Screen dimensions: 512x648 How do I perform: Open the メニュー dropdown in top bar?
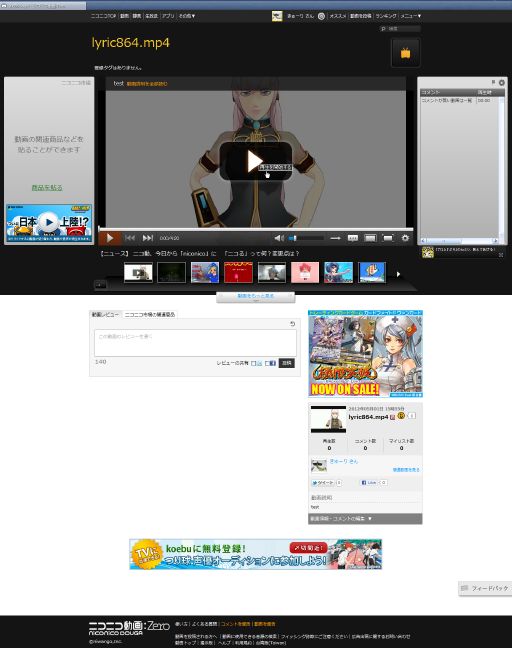pos(410,16)
